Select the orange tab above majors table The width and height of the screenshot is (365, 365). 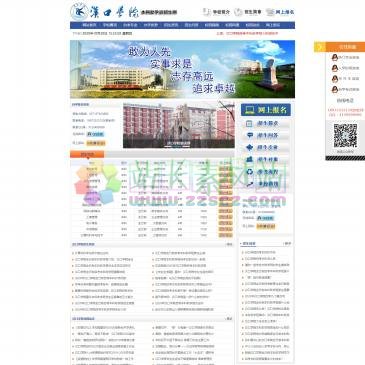pyautogui.click(x=87, y=154)
